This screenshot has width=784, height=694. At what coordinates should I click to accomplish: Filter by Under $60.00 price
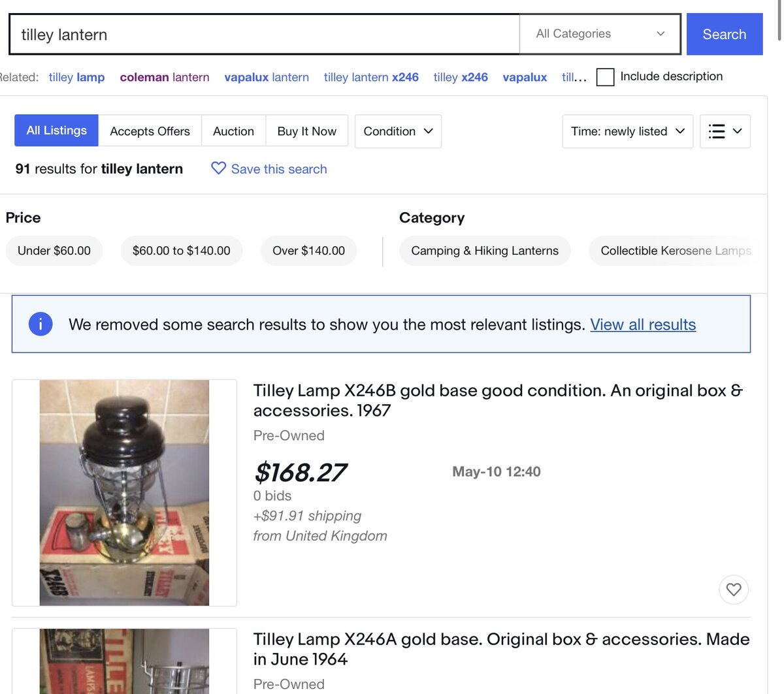coord(54,251)
